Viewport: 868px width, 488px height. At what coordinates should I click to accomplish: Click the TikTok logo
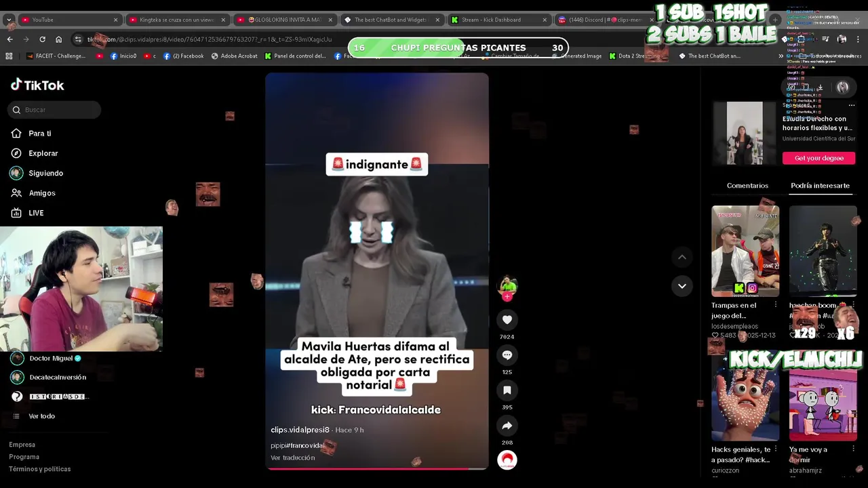37,85
